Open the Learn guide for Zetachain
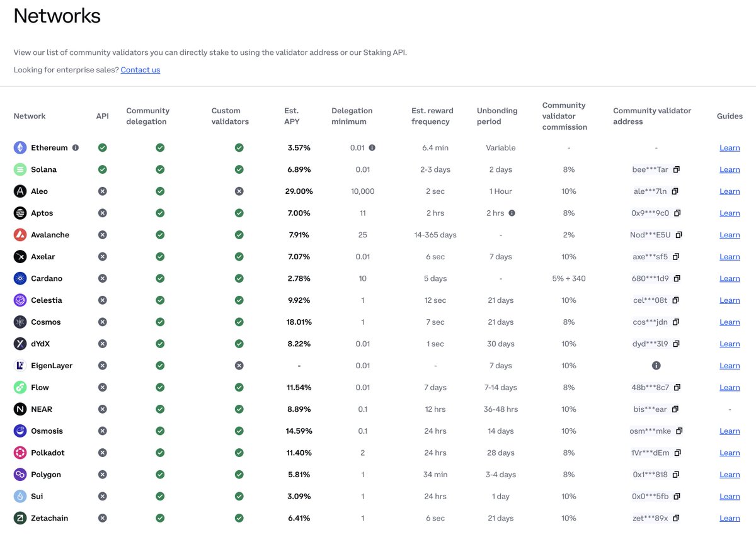The image size is (756, 542). point(730,518)
